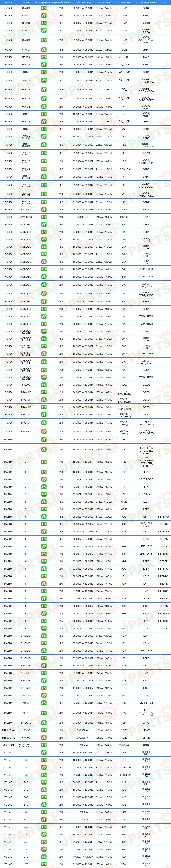Viewport: 171px width, 868px height.
Task: Click the fuel icon in the Volvo S80 B 4204 S3 row
Action: 44,812
